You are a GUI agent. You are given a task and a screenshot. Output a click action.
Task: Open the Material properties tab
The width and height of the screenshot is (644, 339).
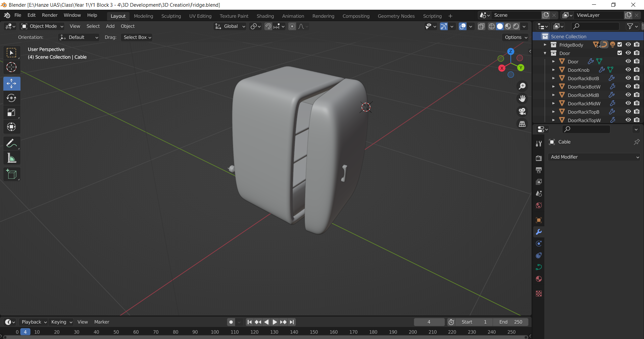click(539, 279)
